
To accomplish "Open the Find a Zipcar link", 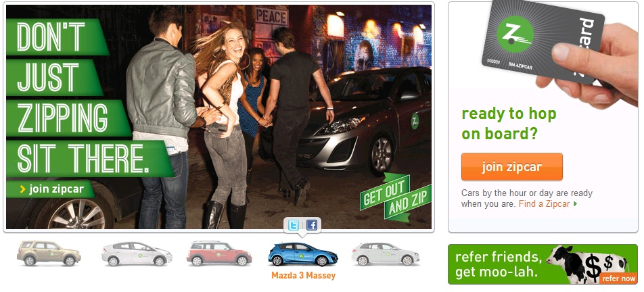I will coord(544,203).
